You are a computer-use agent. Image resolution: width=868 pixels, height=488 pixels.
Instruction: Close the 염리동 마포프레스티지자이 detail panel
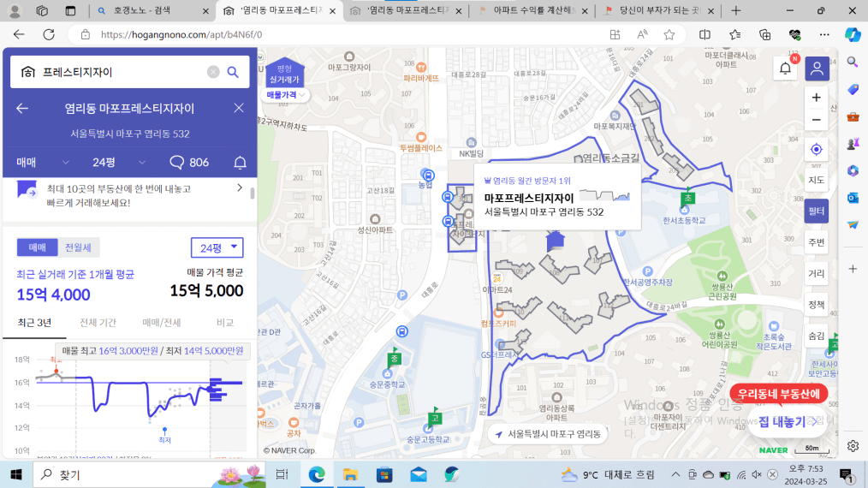239,108
